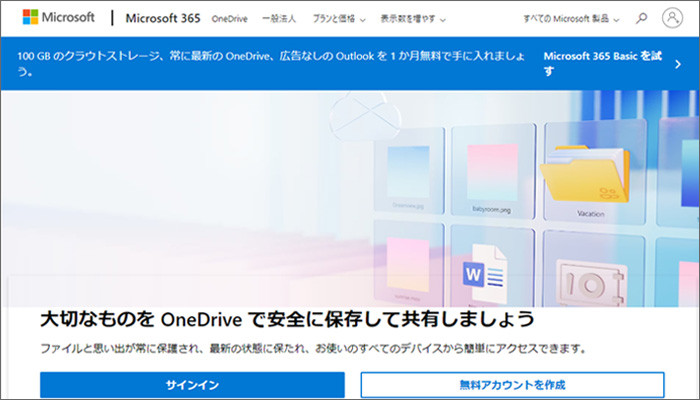The height and width of the screenshot is (400, 700).
Task: Expand the プランと価格 dropdown
Action: (339, 19)
